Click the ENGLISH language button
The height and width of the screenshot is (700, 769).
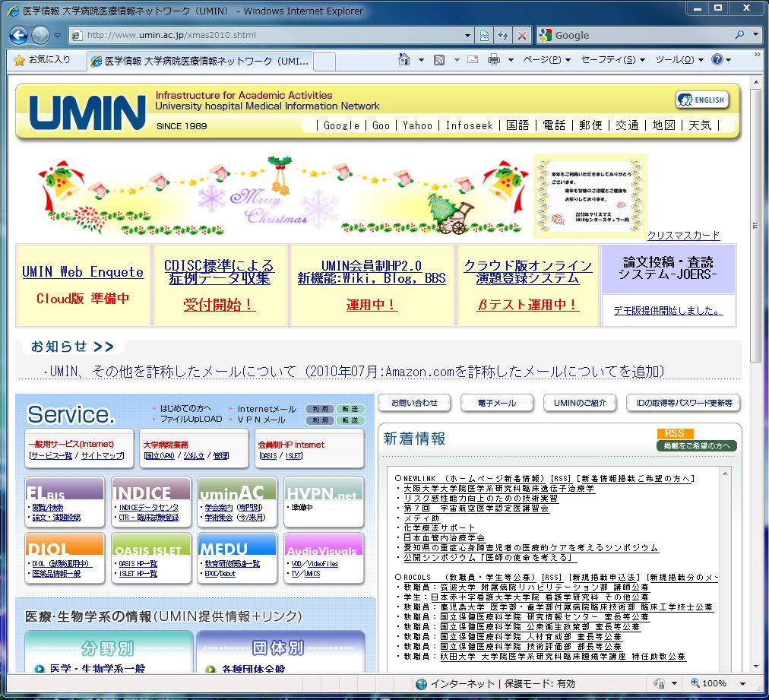pyautogui.click(x=702, y=100)
